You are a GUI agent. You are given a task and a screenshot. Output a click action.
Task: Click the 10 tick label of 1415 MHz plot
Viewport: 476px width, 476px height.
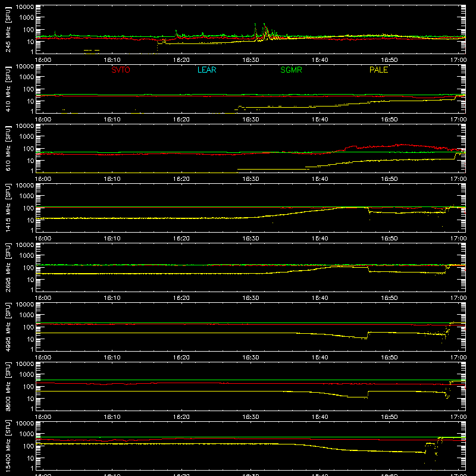click(x=31, y=220)
